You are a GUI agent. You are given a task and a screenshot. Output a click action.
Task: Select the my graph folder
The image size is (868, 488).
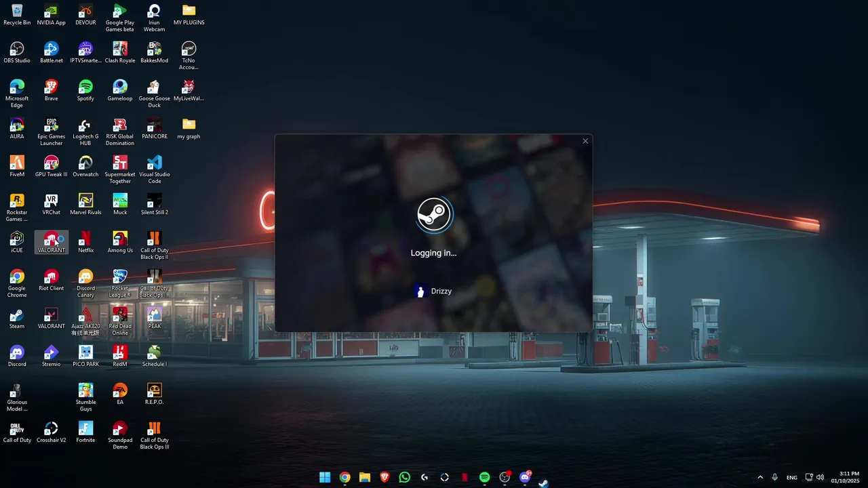[189, 129]
